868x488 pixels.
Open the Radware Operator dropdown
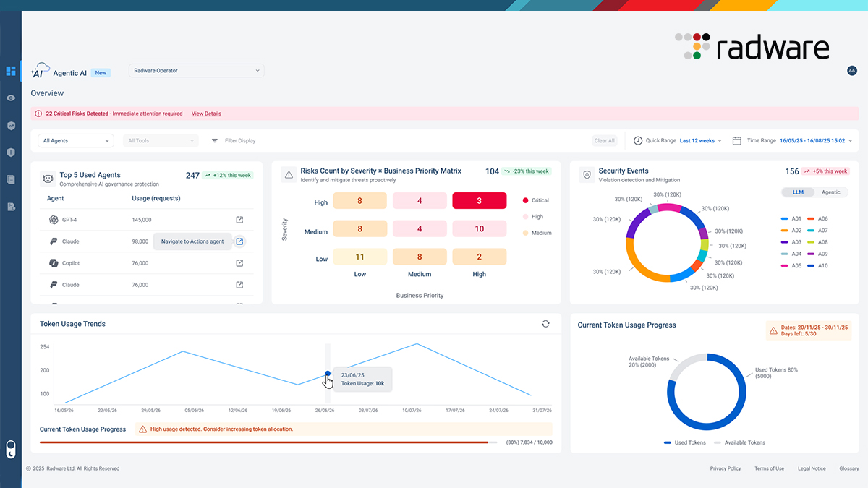pos(197,71)
